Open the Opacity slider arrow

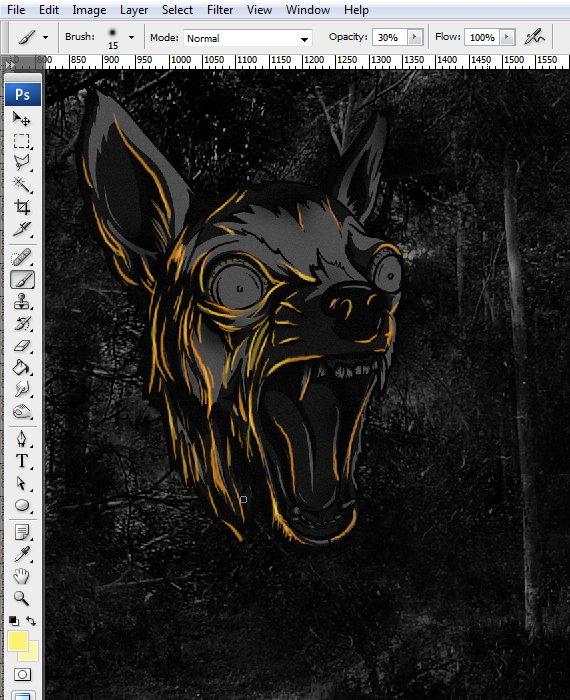click(415, 37)
